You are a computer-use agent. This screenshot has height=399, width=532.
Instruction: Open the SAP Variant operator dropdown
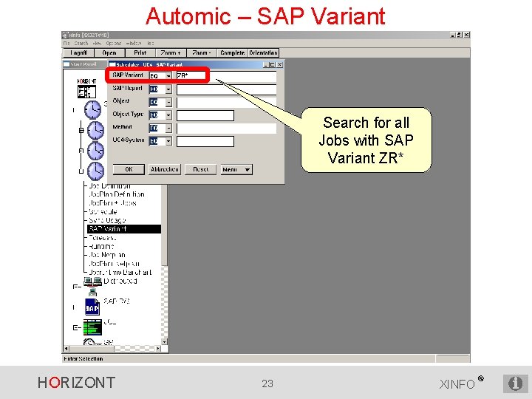pos(168,75)
